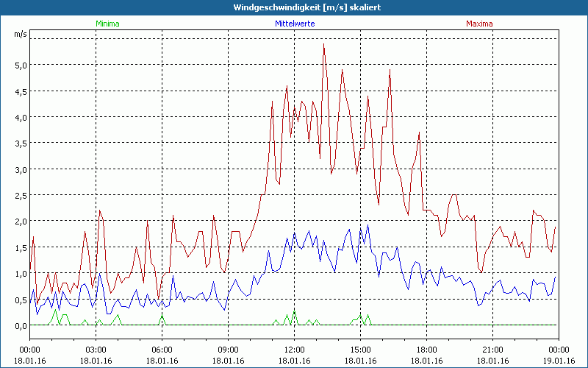This screenshot has height=368, width=588.
Task: Select the blue Mittelwerte legend label
Action: point(295,24)
